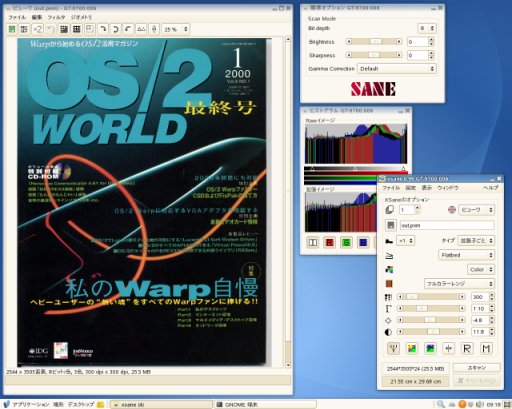Click the auto-enhancement colorful icon in xsane

pos(412,349)
